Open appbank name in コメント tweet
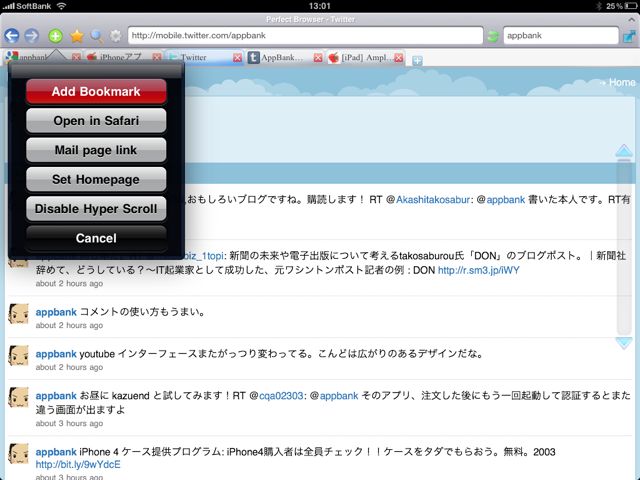The image size is (640, 480). pyautogui.click(x=56, y=312)
